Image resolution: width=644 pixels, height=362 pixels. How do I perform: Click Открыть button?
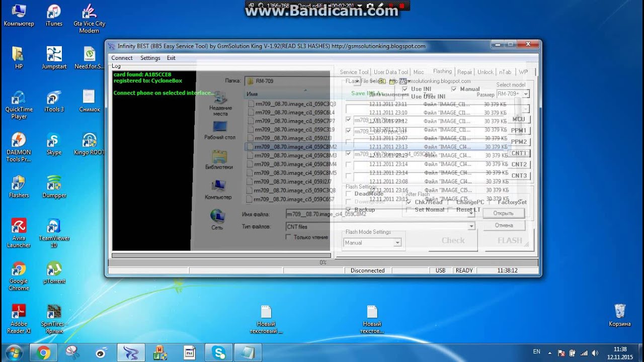coord(503,213)
